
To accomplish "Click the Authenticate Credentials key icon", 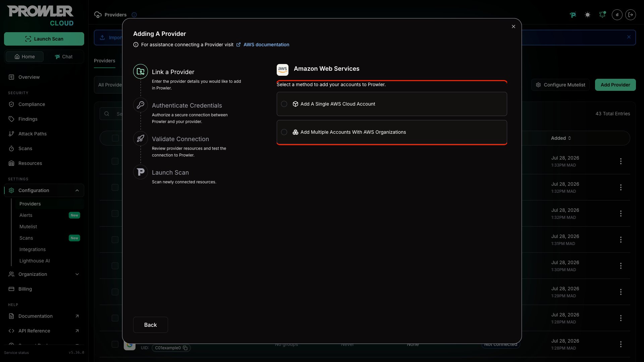I will coord(141,105).
